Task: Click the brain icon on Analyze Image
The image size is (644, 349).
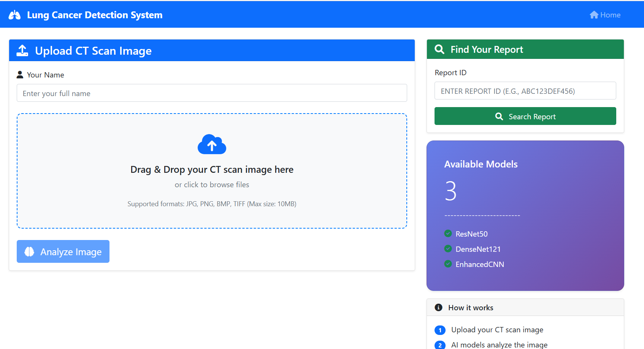Action: tap(29, 251)
